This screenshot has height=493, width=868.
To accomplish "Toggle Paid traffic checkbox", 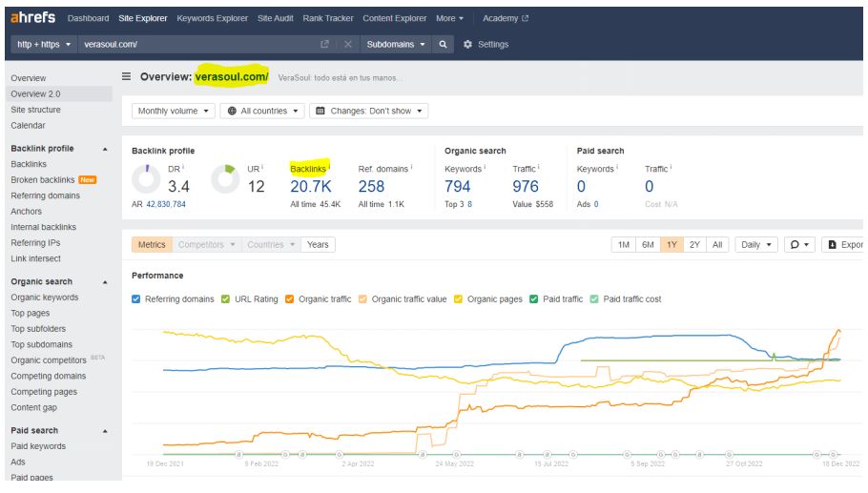I will pos(533,299).
